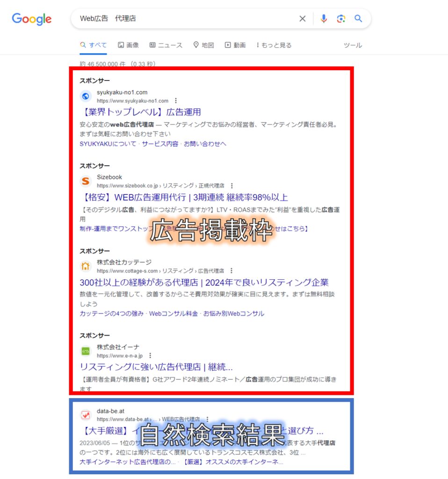This screenshot has width=448, height=479.
Task: Click the Google logo
Action: (32, 19)
